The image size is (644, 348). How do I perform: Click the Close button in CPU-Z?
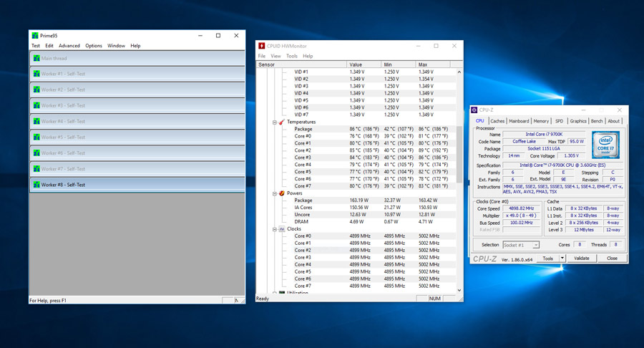(612, 258)
